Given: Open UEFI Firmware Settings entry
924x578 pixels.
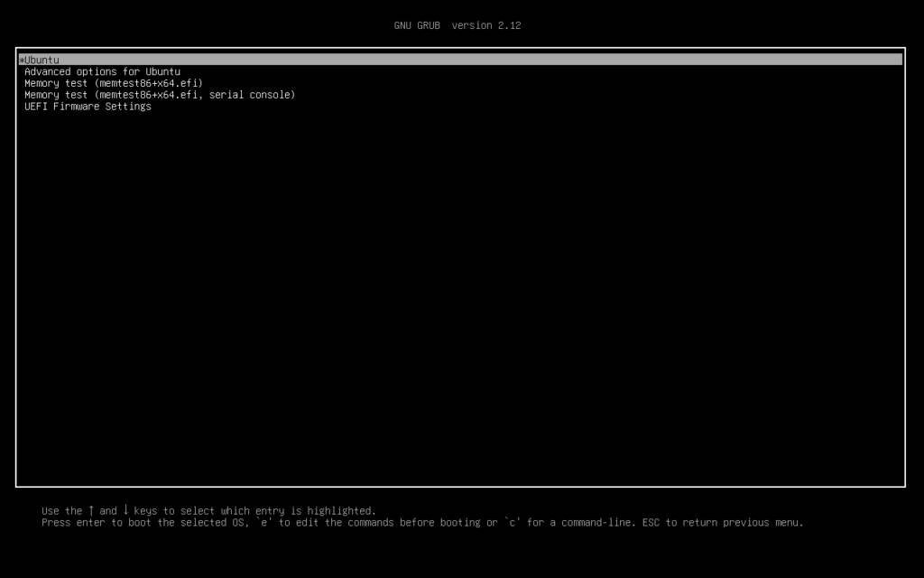Looking at the screenshot, I should tap(88, 107).
